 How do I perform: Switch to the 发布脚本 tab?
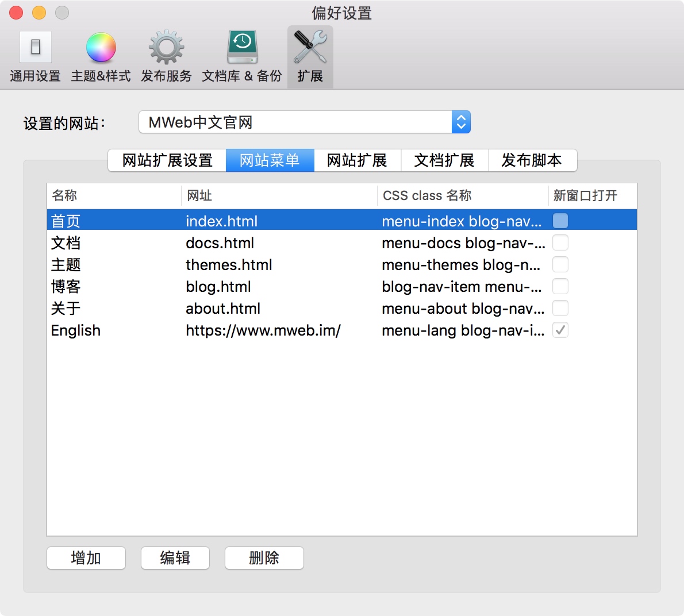click(x=532, y=160)
